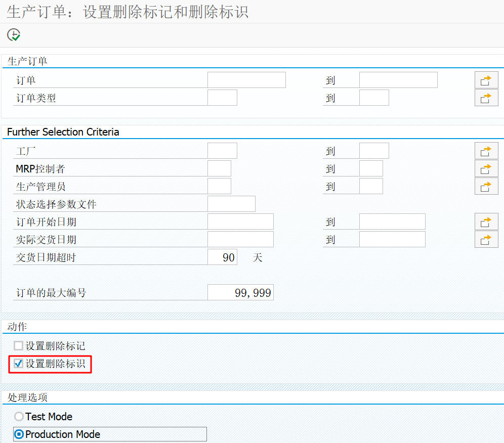
Task: Click the 状态选择参数文件 input field
Action: tap(231, 203)
